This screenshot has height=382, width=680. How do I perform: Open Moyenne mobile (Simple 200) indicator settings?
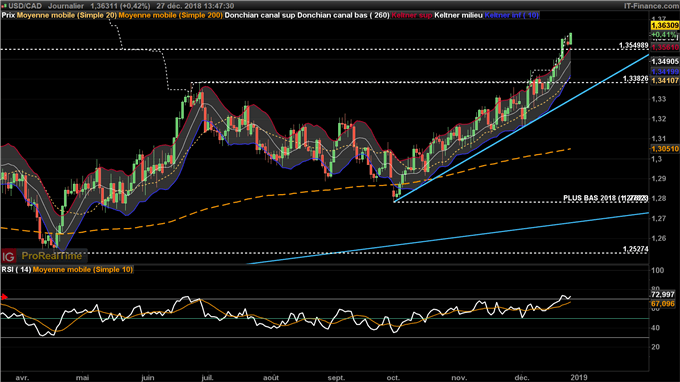click(x=170, y=15)
